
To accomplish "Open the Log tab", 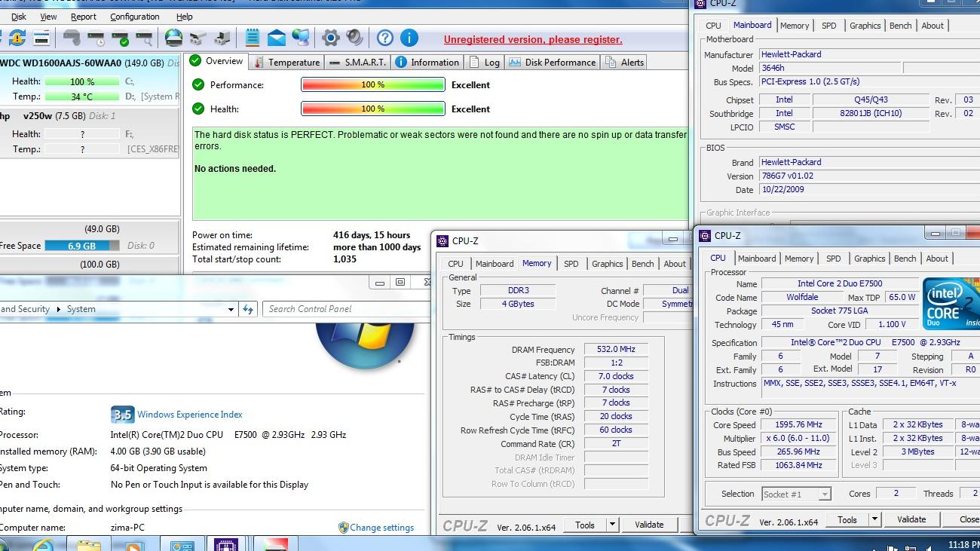I will point(485,63).
